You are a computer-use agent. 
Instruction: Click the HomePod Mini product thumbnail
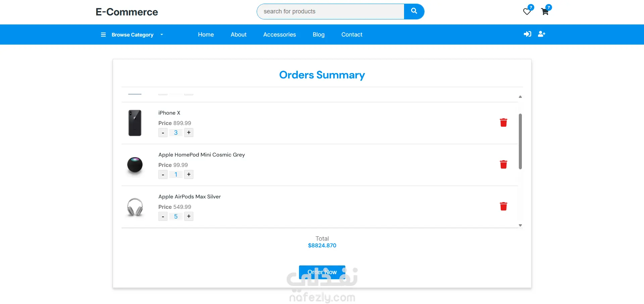(x=135, y=165)
